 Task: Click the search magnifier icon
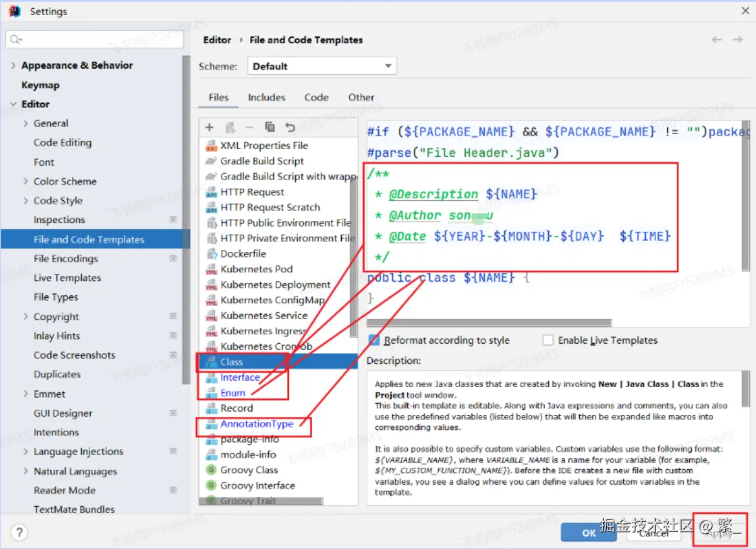(16, 40)
